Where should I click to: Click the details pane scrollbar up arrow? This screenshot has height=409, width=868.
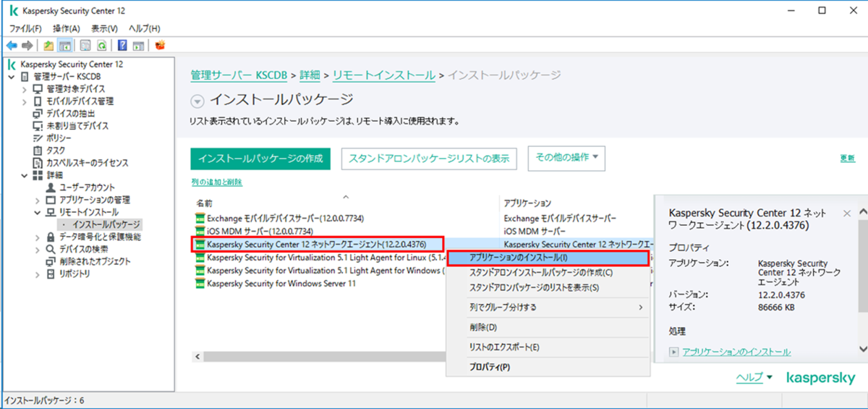862,211
